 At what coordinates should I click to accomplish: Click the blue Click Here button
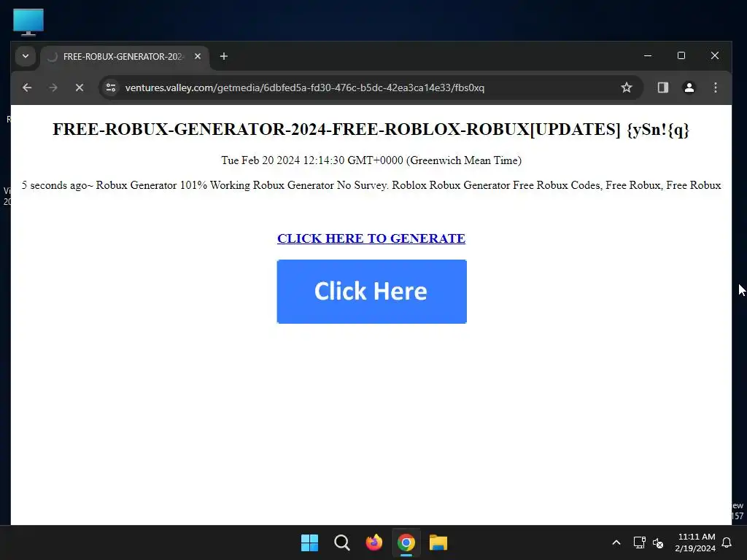[371, 292]
